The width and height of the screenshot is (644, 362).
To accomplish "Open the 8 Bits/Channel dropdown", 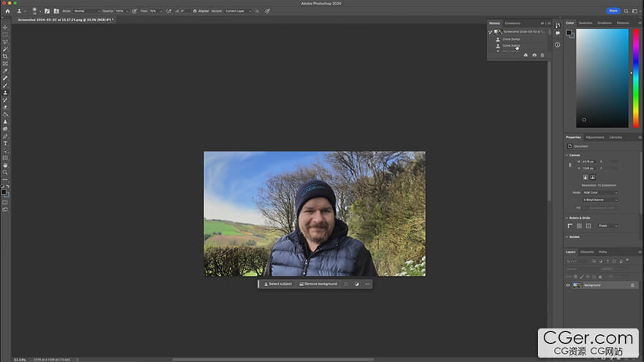I will click(600, 200).
